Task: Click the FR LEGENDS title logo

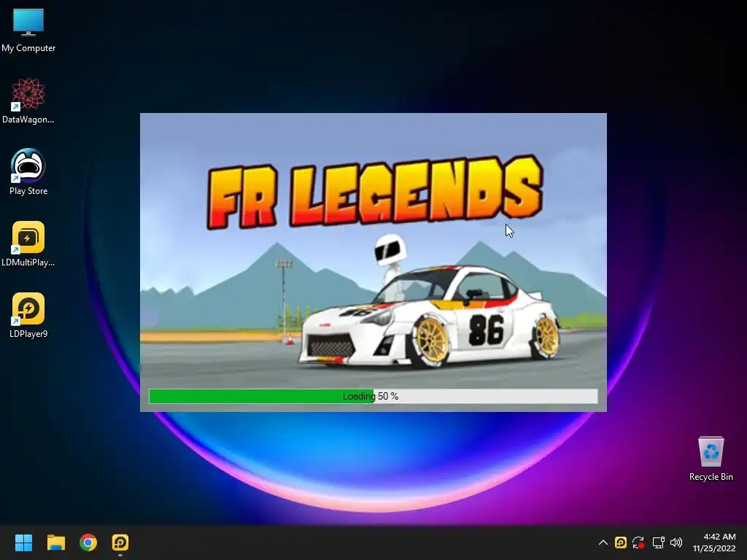Action: 375,192
